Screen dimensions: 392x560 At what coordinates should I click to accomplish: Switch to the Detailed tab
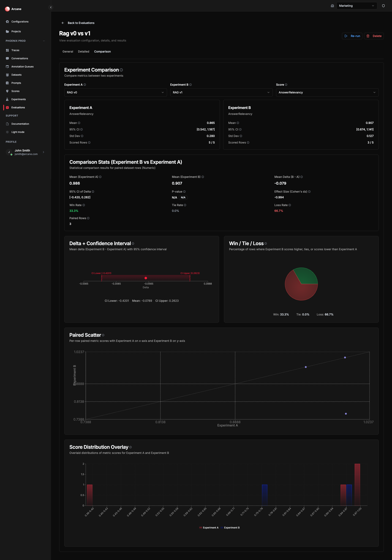(x=84, y=52)
